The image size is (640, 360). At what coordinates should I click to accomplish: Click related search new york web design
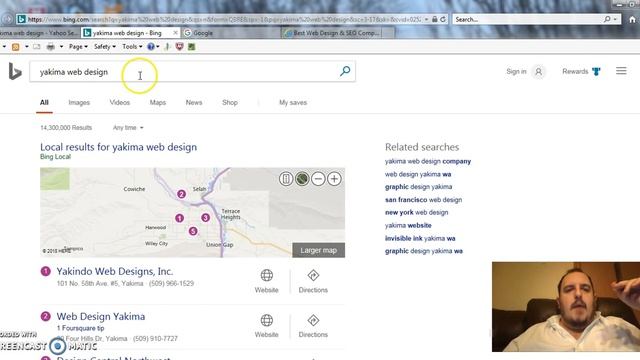pyautogui.click(x=416, y=212)
